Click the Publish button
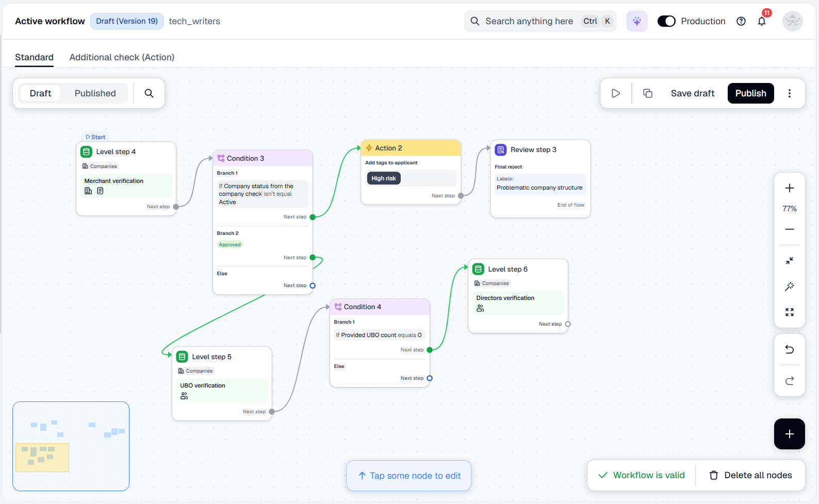The image size is (819, 504). pyautogui.click(x=750, y=93)
